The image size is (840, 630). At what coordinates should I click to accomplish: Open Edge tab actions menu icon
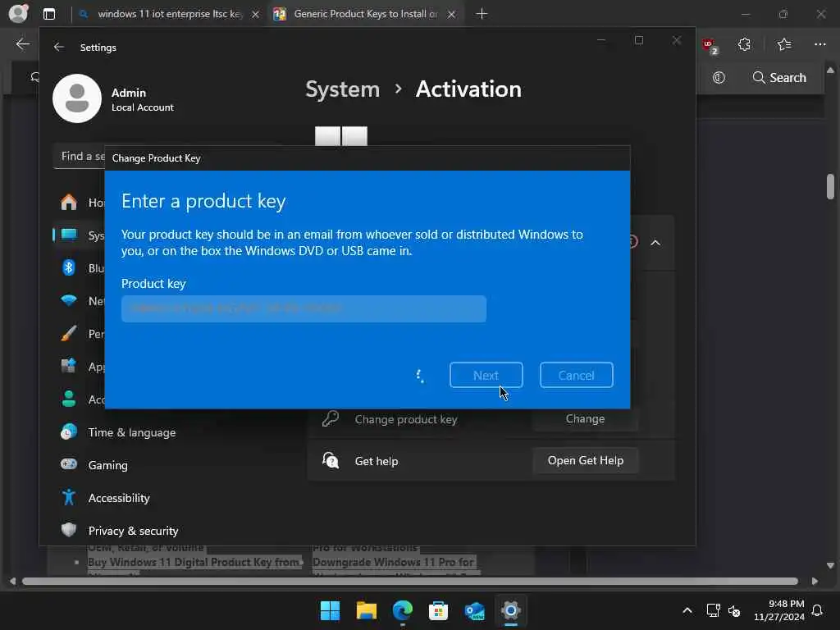(x=49, y=14)
